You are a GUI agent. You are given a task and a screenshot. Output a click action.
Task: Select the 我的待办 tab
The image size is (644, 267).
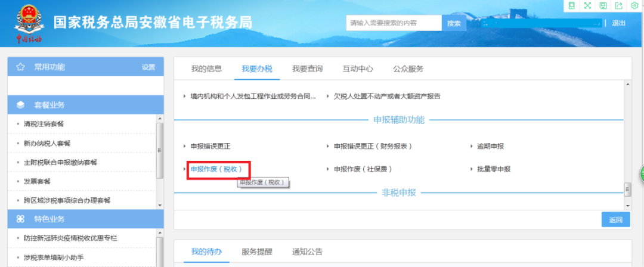tap(206, 252)
